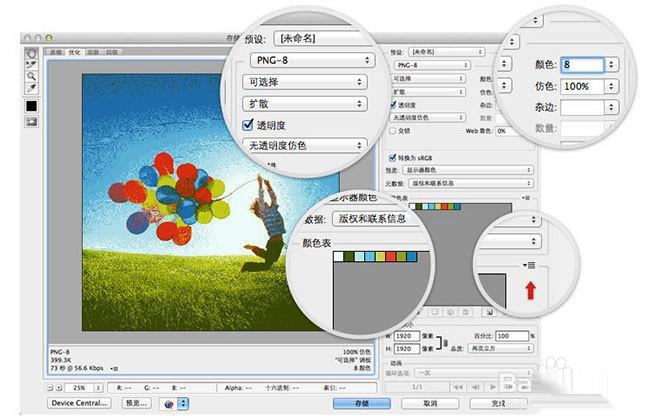Click the 取消 cancel button
The height and width of the screenshot is (416, 650).
click(x=429, y=403)
